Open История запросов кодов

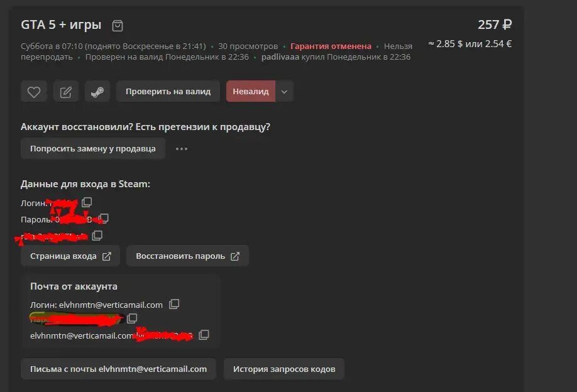click(x=284, y=369)
